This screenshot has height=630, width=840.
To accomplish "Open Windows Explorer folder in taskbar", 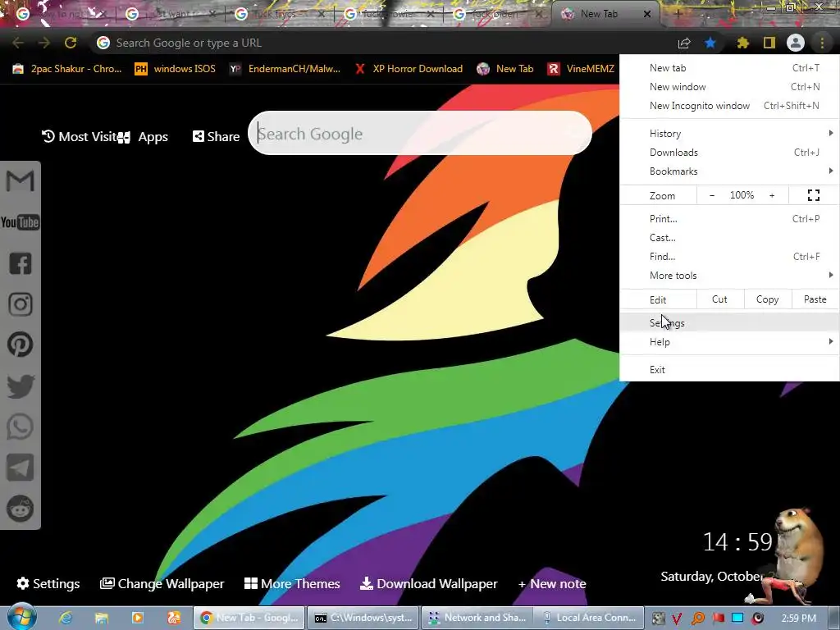I will coord(101,618).
